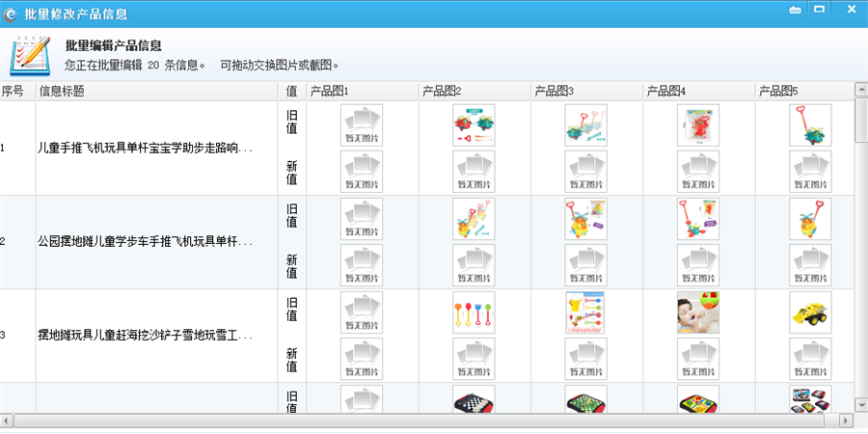The image size is (868, 434).
Task: Click row 3 yellow bulldozer thumbnail in 产品图5
Action: 810,312
